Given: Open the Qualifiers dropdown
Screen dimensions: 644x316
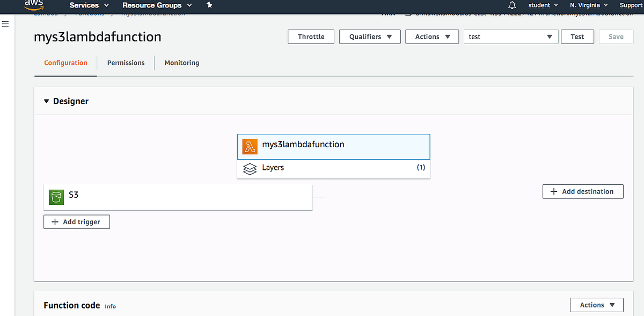Looking at the screenshot, I should click(x=369, y=37).
